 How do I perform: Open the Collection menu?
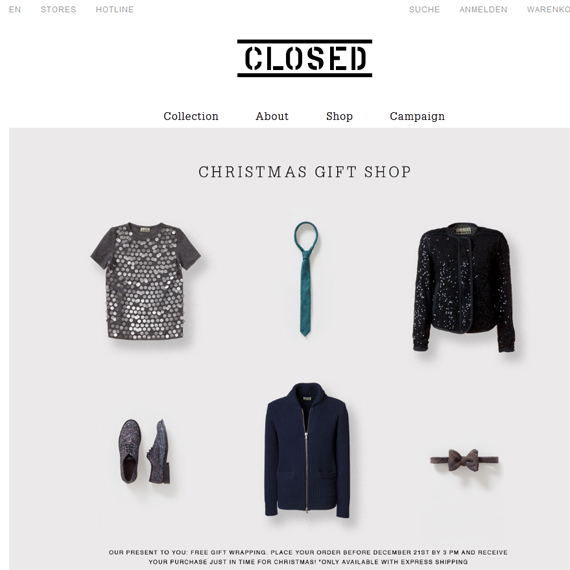(x=191, y=116)
